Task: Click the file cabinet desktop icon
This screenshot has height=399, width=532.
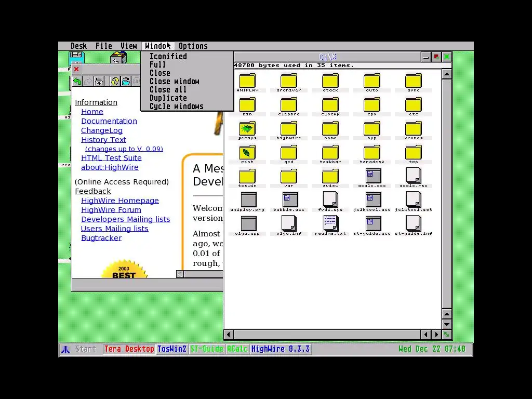Action: (118, 58)
